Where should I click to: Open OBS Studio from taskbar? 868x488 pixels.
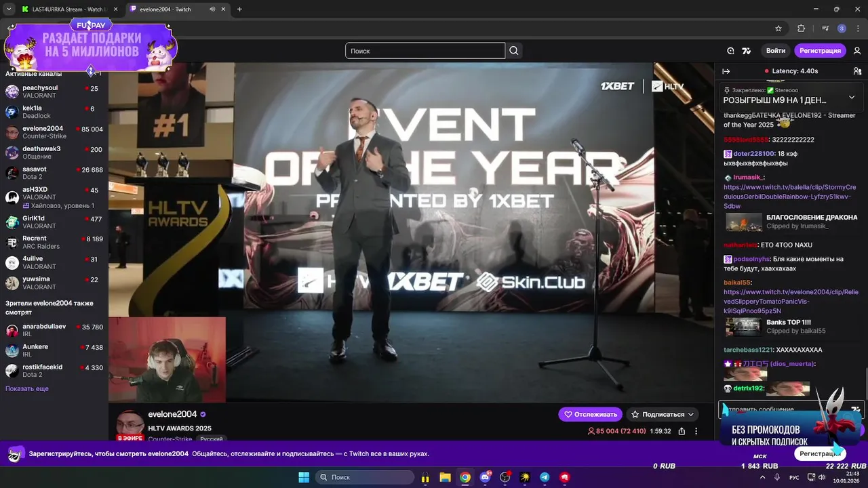(505, 477)
